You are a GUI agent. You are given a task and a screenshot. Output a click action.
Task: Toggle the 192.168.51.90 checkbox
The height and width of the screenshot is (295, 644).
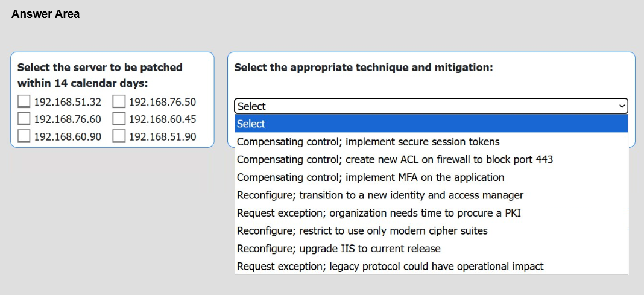(x=119, y=136)
